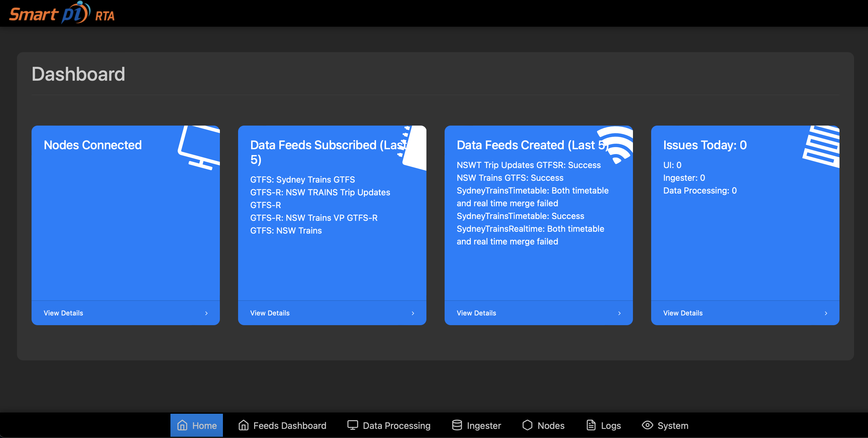
Task: Click the Nodes Connected card title
Action: 93,145
